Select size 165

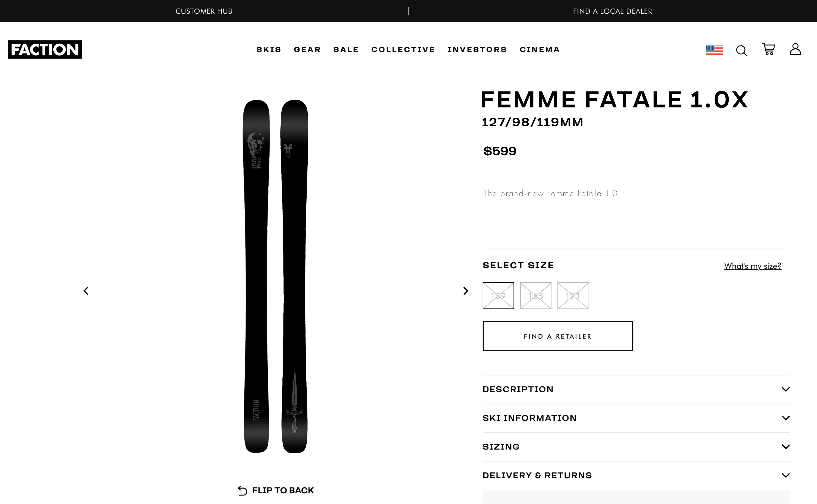point(536,296)
